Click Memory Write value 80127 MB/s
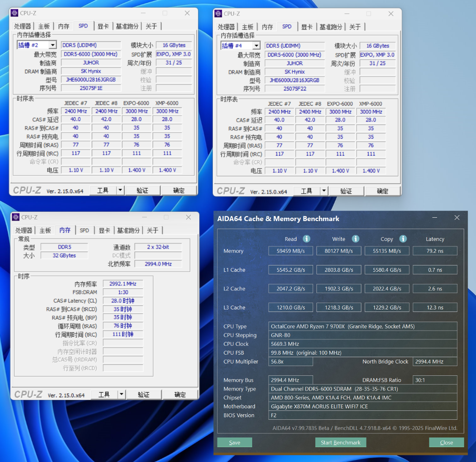The width and height of the screenshot is (476, 462). pyautogui.click(x=339, y=251)
